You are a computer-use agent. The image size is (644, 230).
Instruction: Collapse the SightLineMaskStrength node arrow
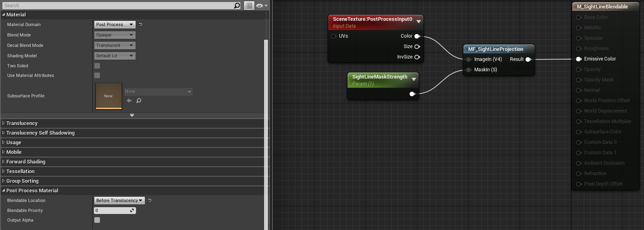pyautogui.click(x=414, y=79)
